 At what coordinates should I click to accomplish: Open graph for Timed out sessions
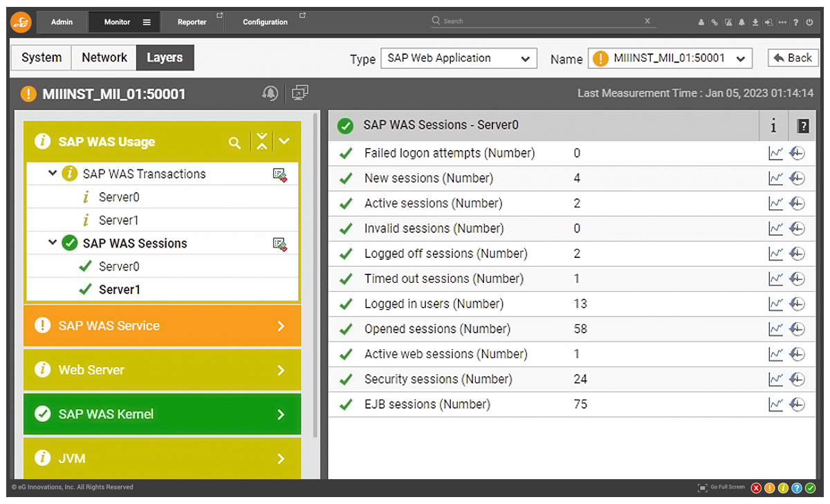775,279
